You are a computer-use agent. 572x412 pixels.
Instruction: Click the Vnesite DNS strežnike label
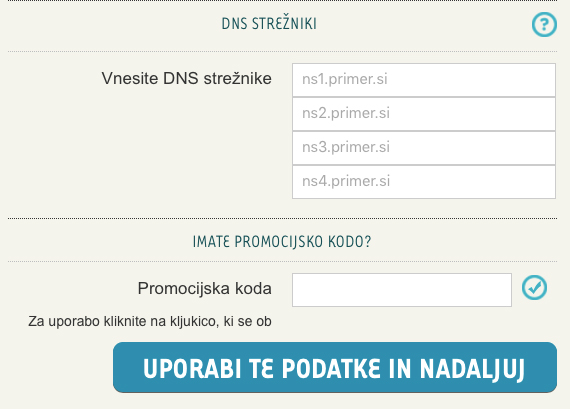tap(186, 78)
